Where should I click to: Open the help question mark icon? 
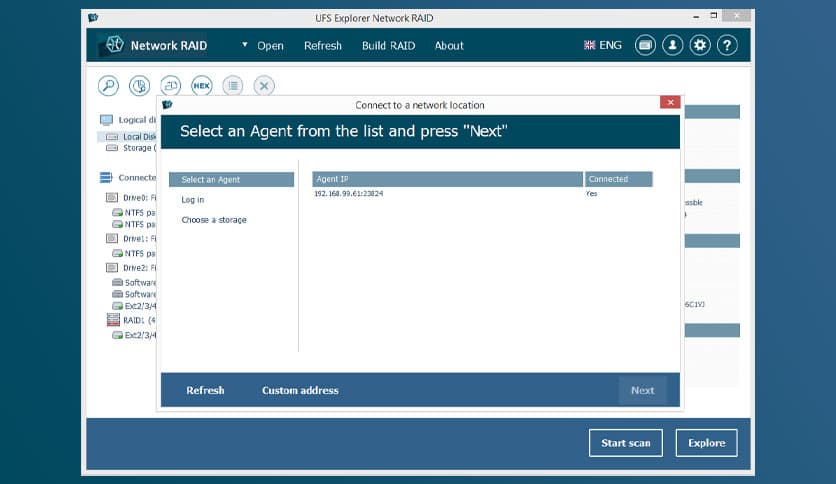[727, 45]
